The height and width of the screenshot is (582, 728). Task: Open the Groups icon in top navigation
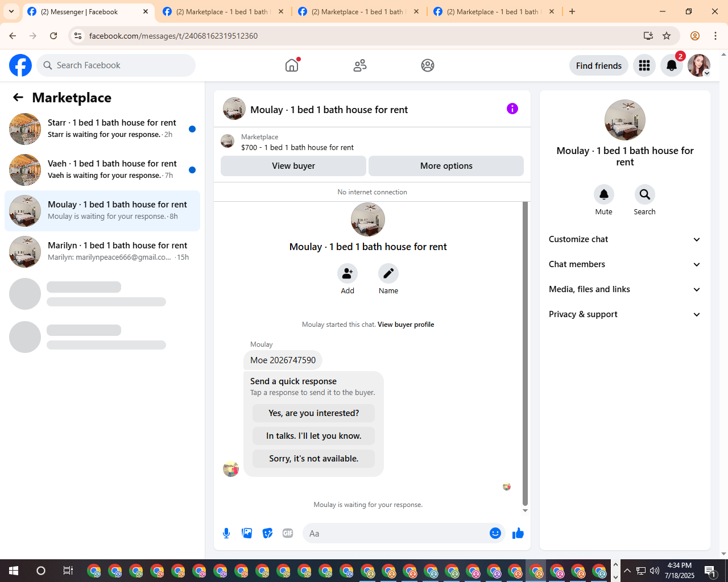coord(428,65)
